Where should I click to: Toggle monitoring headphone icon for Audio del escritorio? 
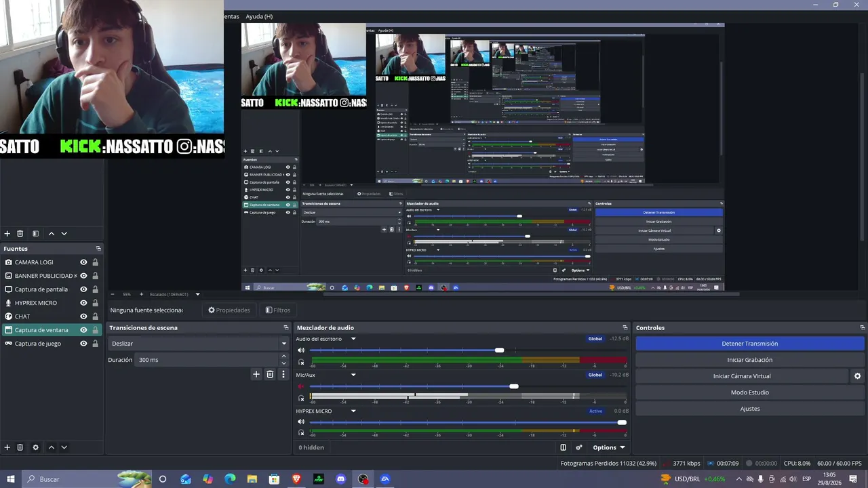tap(302, 361)
